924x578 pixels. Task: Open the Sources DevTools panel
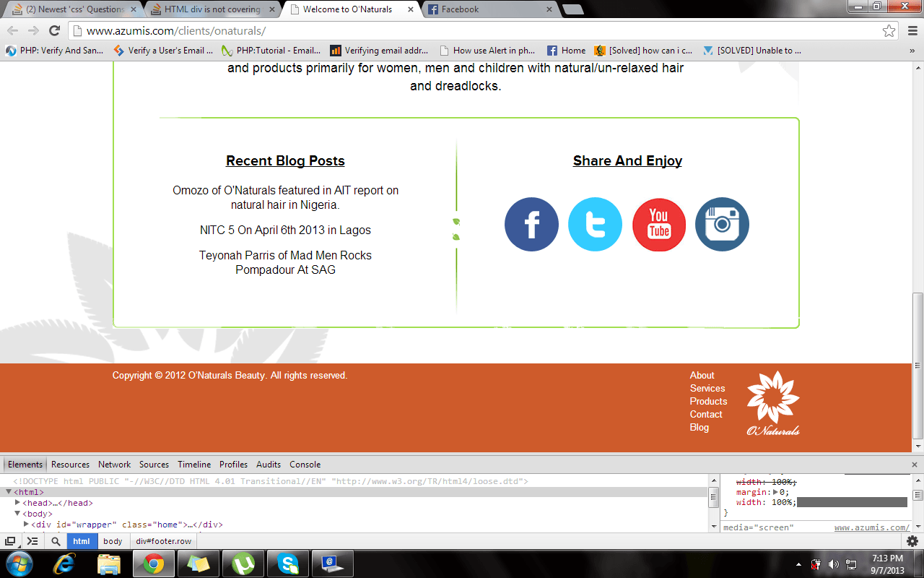154,465
